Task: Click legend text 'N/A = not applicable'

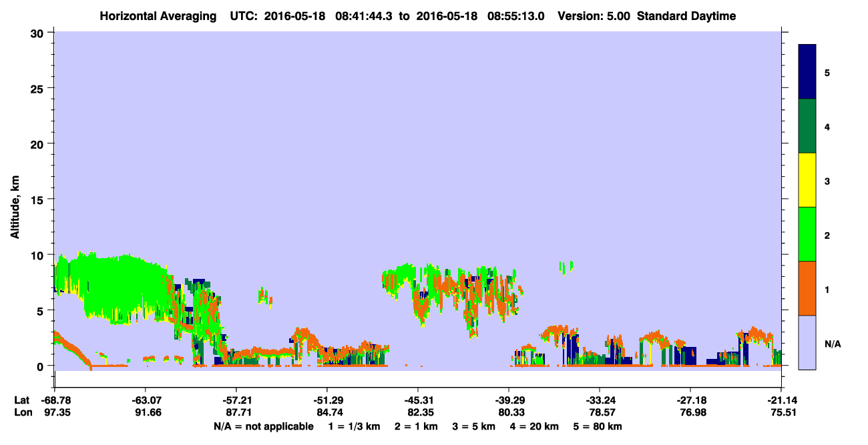Action: tap(263, 426)
